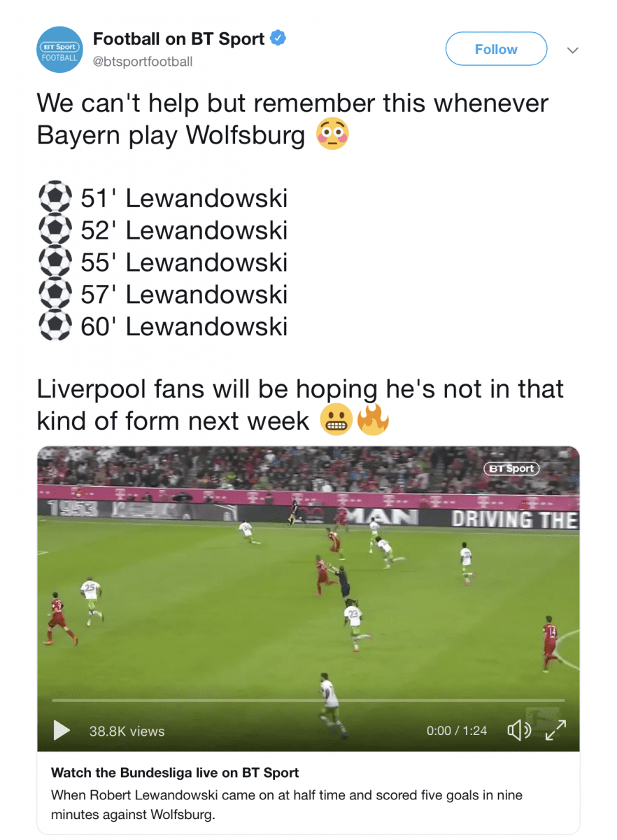Open the Watch the Bundesliga live card title
617x840 pixels.
point(175,773)
